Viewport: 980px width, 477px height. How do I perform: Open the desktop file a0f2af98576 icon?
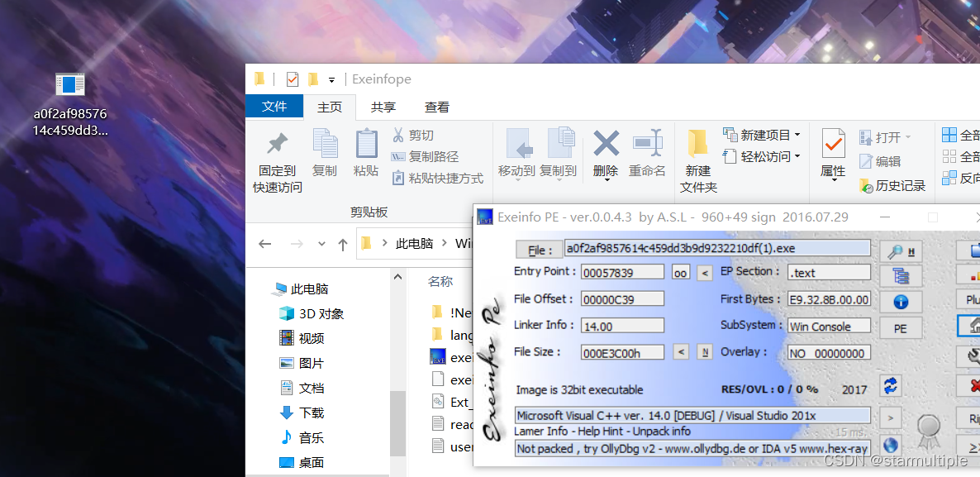[x=70, y=85]
